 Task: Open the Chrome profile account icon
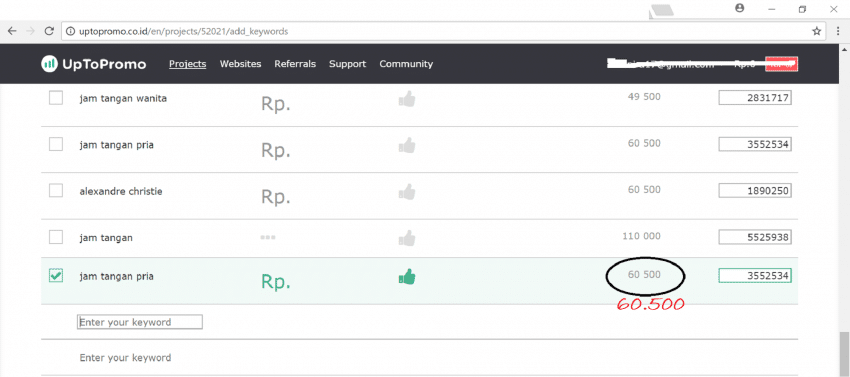pyautogui.click(x=739, y=8)
